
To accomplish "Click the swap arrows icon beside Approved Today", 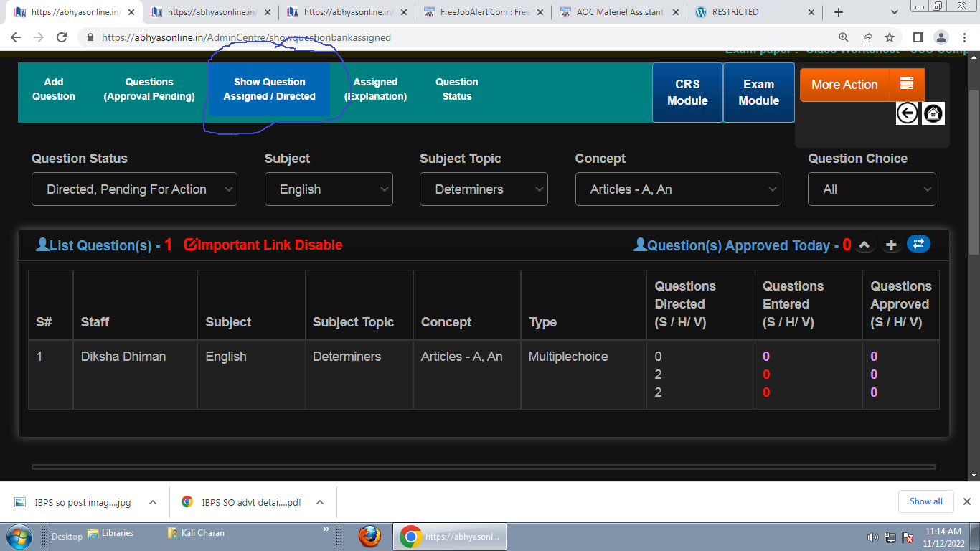I will click(918, 245).
